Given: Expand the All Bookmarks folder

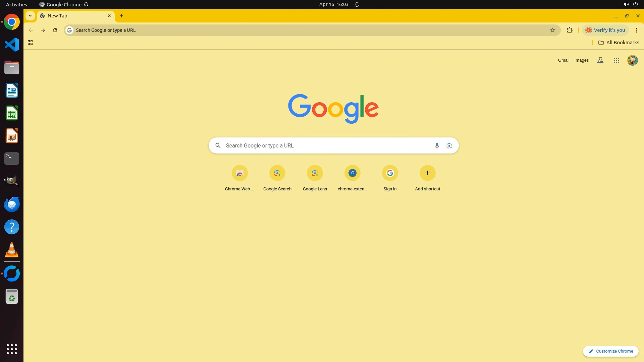Looking at the screenshot, I should pyautogui.click(x=619, y=43).
